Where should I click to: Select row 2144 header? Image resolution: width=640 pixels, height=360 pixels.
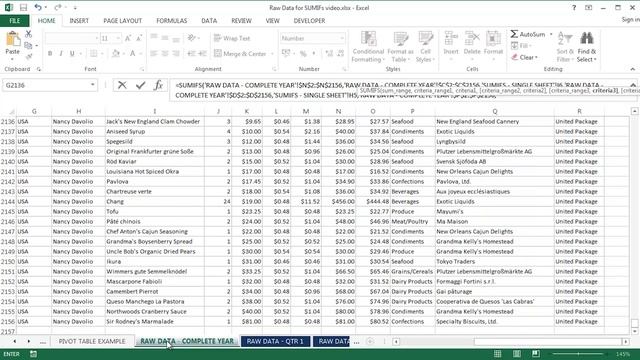click(x=8, y=202)
